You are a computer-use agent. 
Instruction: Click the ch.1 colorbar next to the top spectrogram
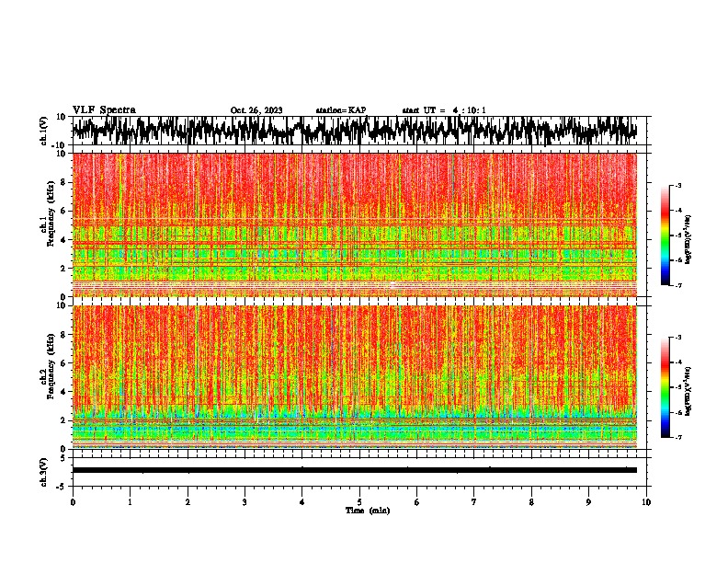click(x=665, y=236)
